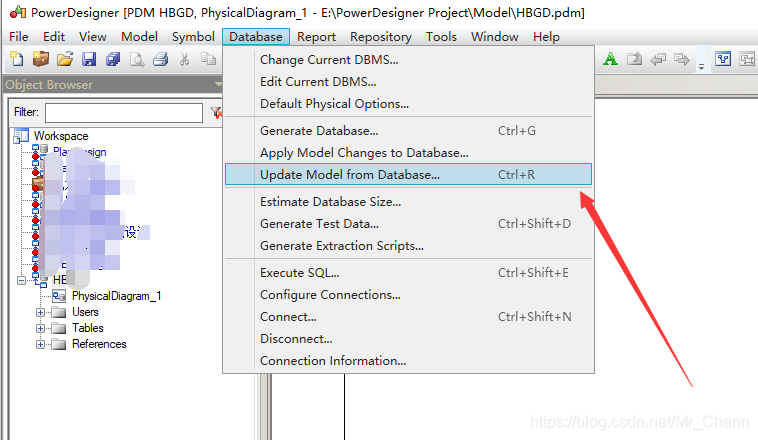This screenshot has height=440, width=758.
Task: Click the clear filter funnel icon
Action: pos(217,113)
